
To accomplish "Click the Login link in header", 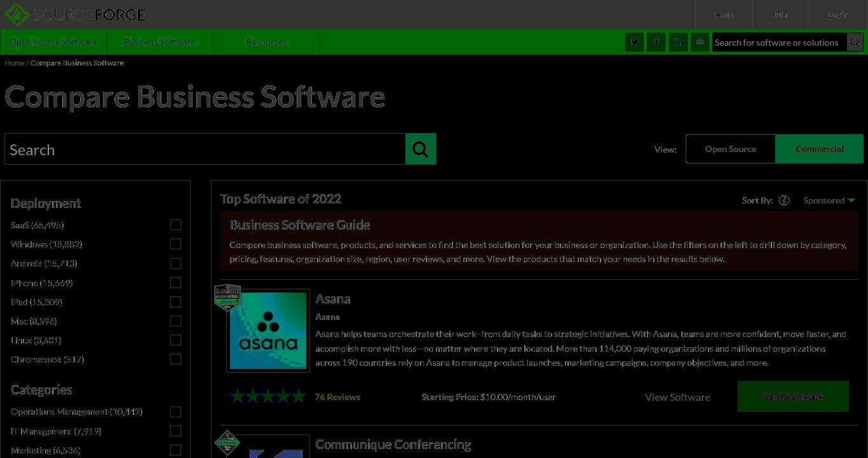I will (x=837, y=15).
